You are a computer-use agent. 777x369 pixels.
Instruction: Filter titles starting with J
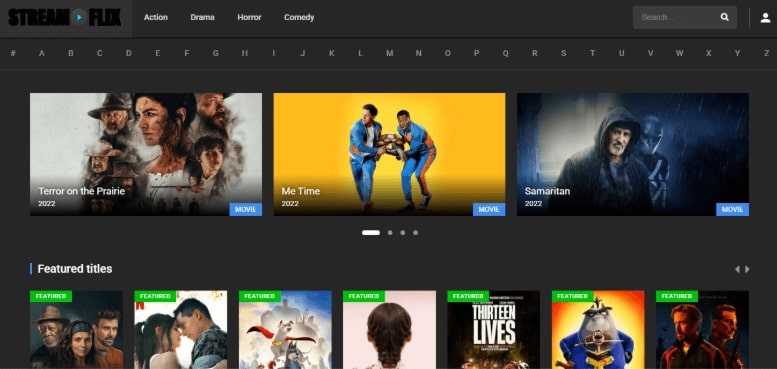[x=303, y=53]
